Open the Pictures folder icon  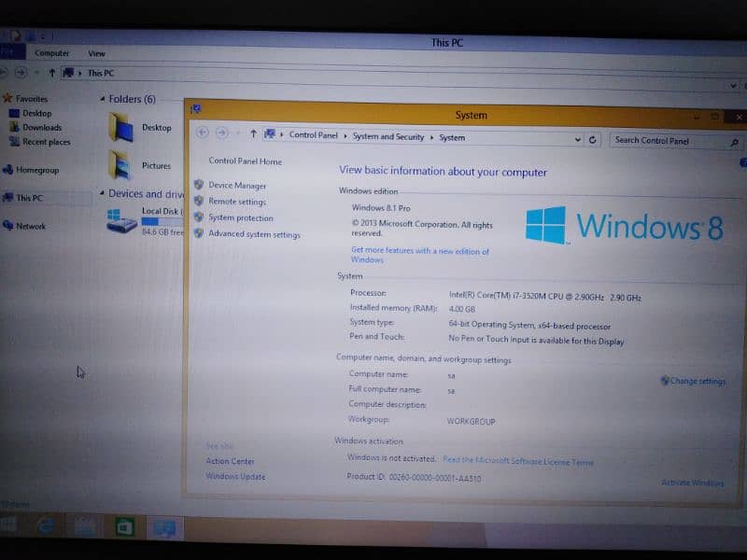[120, 165]
